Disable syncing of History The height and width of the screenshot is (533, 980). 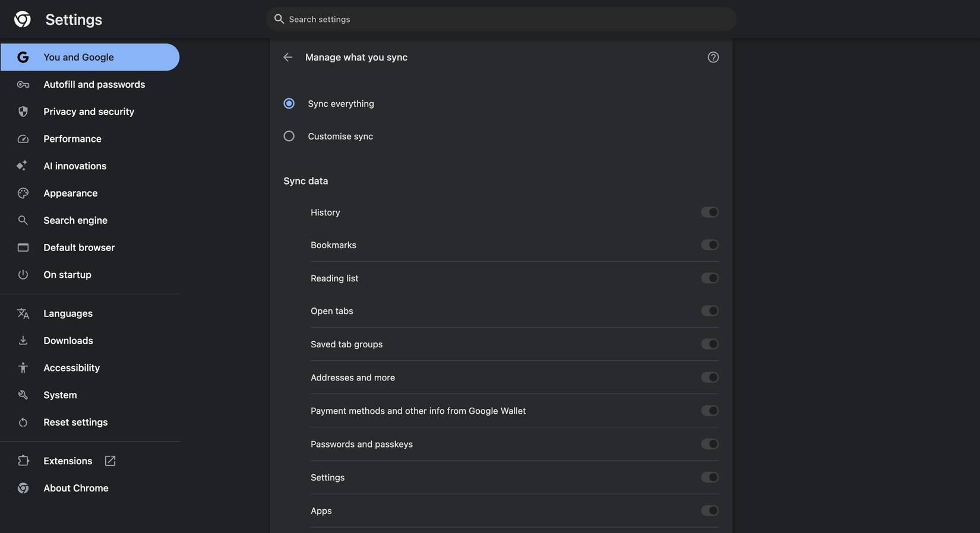coord(709,211)
